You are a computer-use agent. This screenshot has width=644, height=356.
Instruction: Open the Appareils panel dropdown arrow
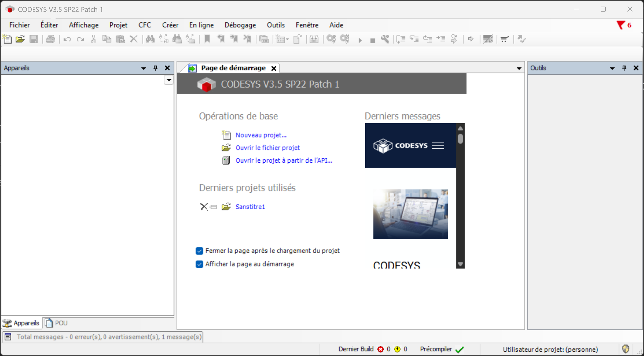tap(144, 68)
